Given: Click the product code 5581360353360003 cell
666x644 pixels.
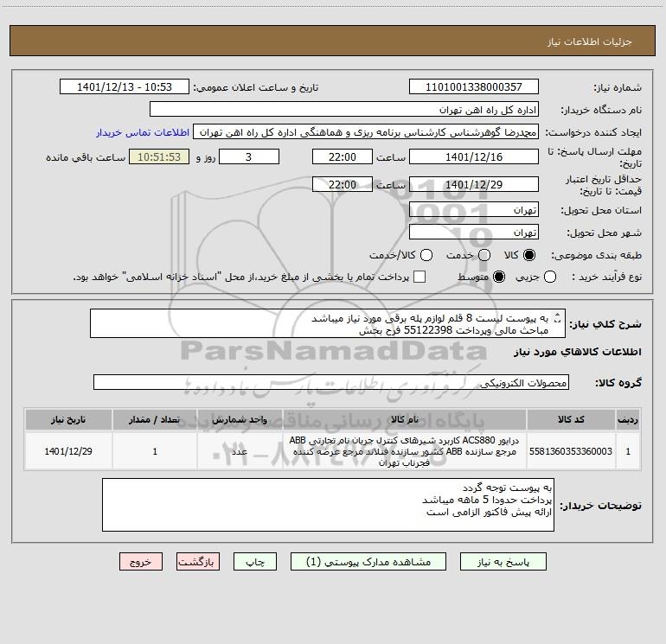Looking at the screenshot, I should [571, 451].
